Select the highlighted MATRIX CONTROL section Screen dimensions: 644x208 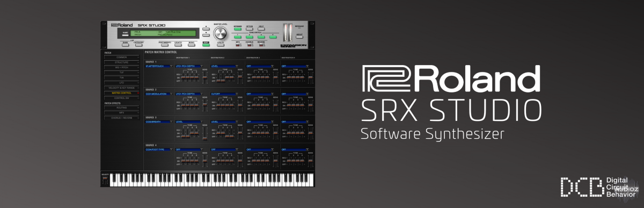[x=122, y=93]
